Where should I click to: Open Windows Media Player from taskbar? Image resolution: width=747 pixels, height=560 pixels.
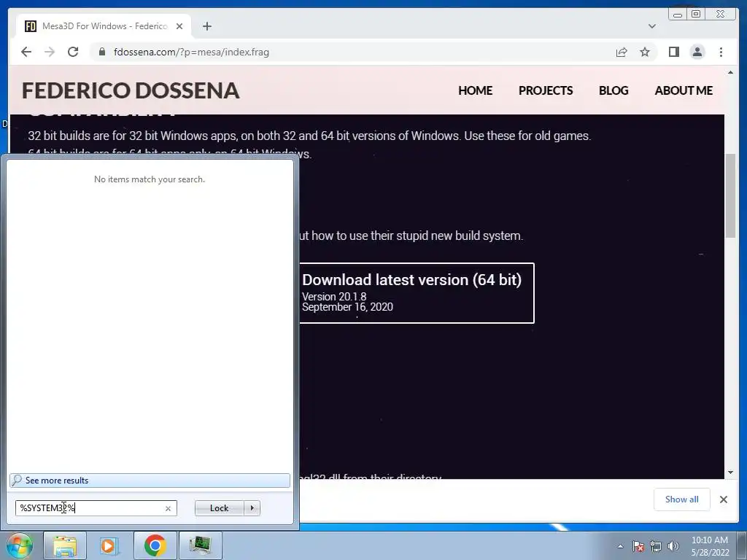pyautogui.click(x=108, y=545)
